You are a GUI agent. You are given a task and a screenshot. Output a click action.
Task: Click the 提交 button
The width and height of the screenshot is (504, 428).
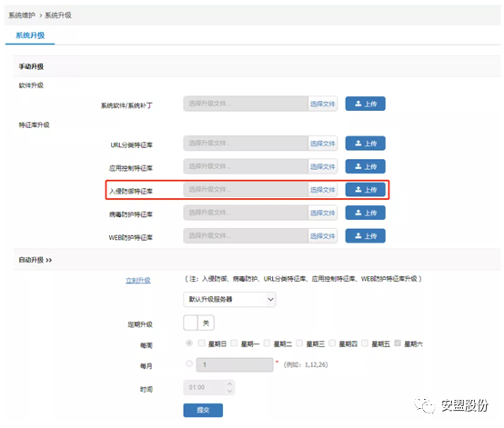coord(203,410)
